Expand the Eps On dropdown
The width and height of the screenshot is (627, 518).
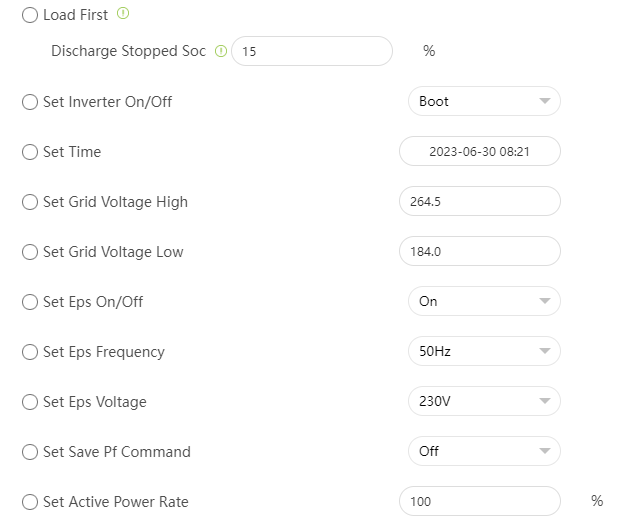click(484, 301)
